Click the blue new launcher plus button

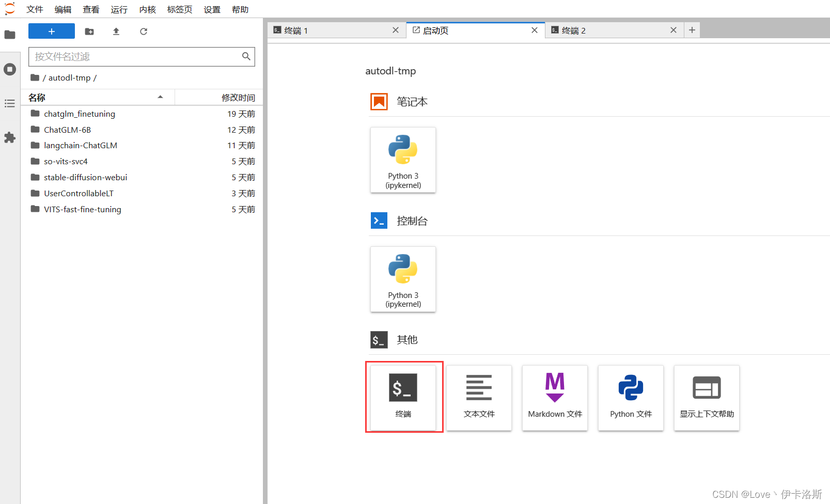(x=52, y=31)
